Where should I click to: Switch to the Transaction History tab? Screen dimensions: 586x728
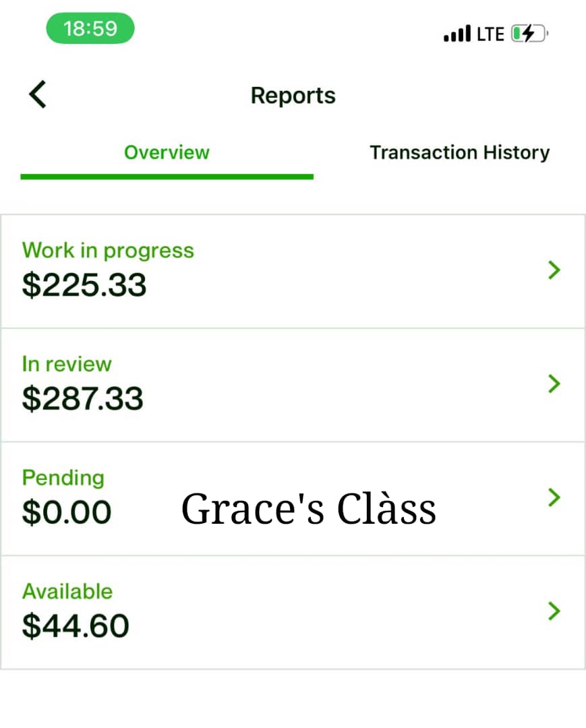[x=459, y=153]
